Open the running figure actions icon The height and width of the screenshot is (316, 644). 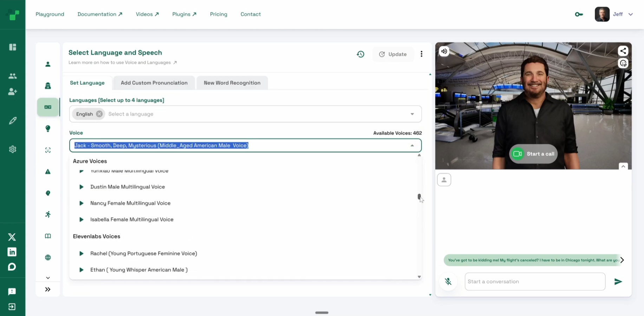point(48,215)
